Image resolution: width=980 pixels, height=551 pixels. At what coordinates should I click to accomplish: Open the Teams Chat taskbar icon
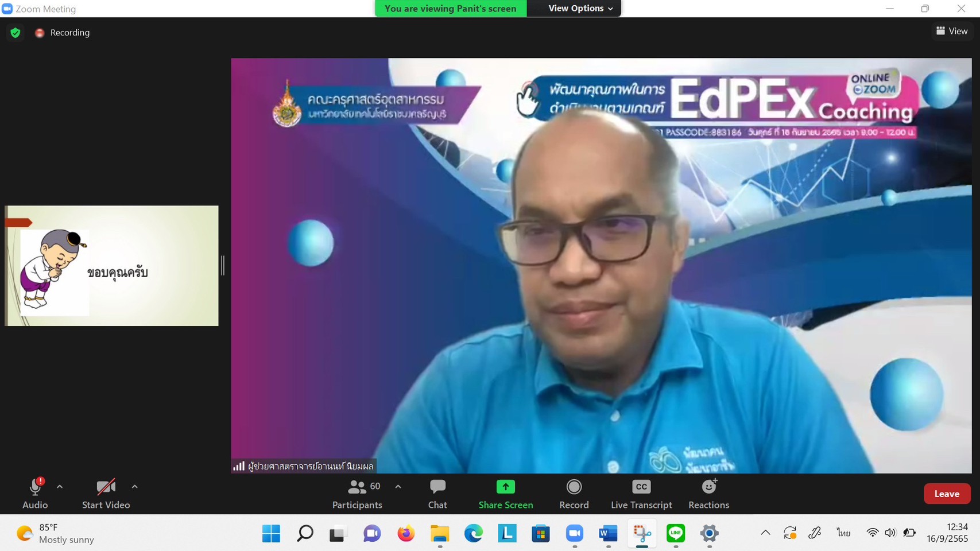coord(372,534)
